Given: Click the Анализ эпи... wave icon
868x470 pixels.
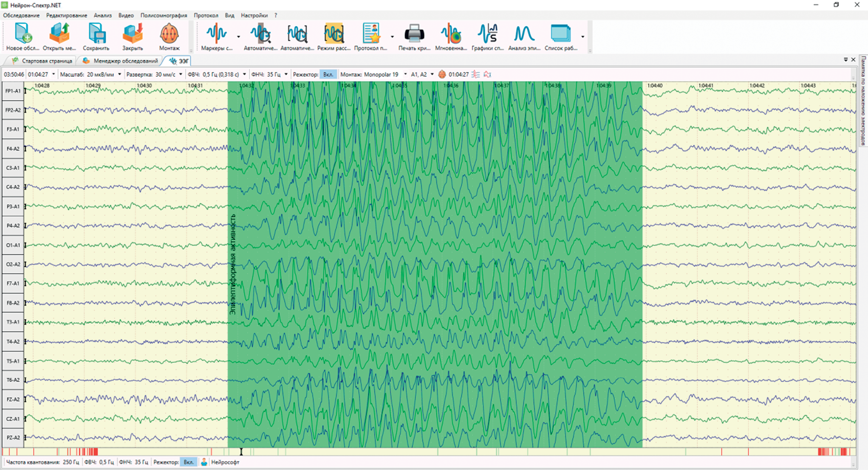Looking at the screenshot, I should coord(524,34).
